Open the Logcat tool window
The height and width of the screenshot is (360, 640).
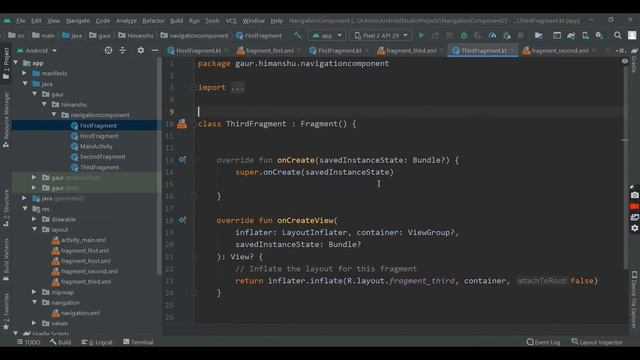pos(97,342)
